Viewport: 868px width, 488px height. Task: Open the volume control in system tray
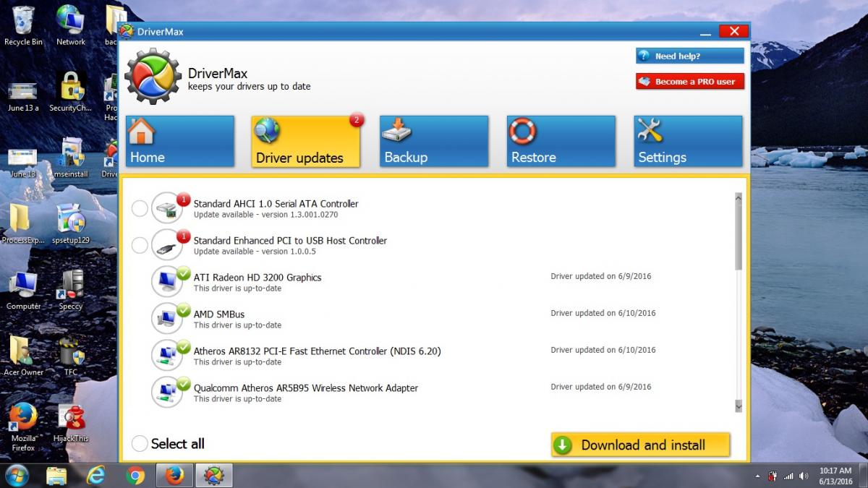coord(804,476)
